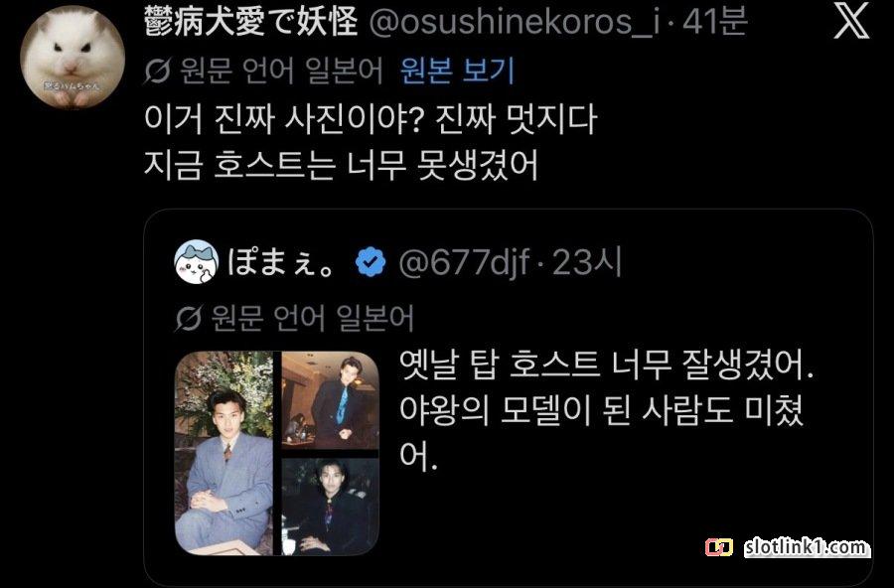
Task: Click the X logo icon
Action: 851,23
